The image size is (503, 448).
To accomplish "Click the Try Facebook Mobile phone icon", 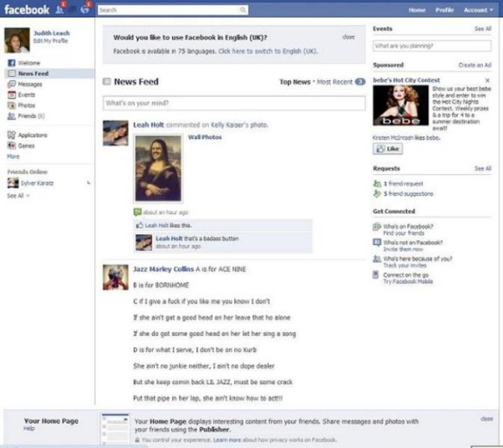I will (x=376, y=275).
